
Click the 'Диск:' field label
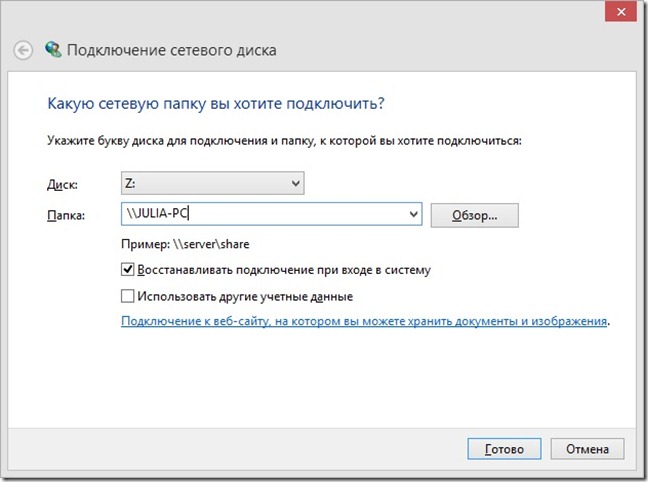click(x=60, y=185)
